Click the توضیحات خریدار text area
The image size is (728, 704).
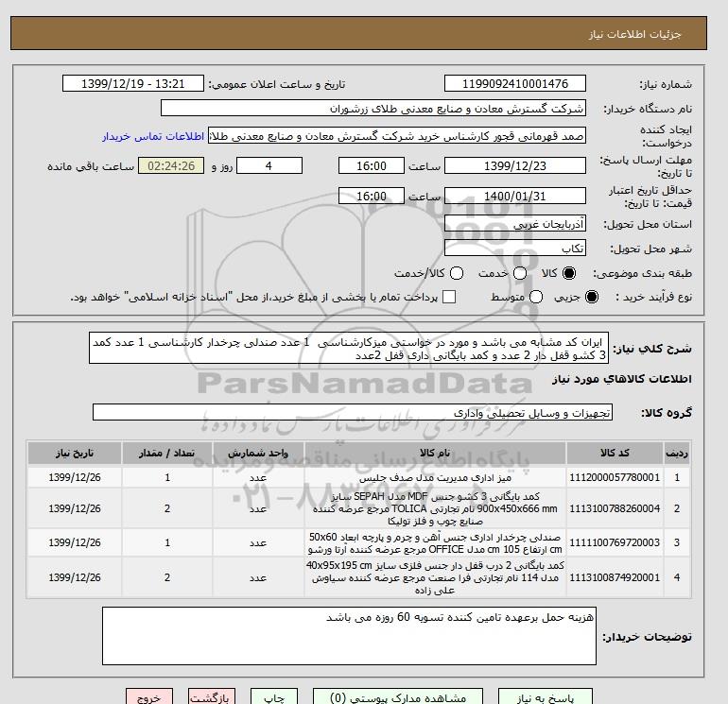click(349, 636)
